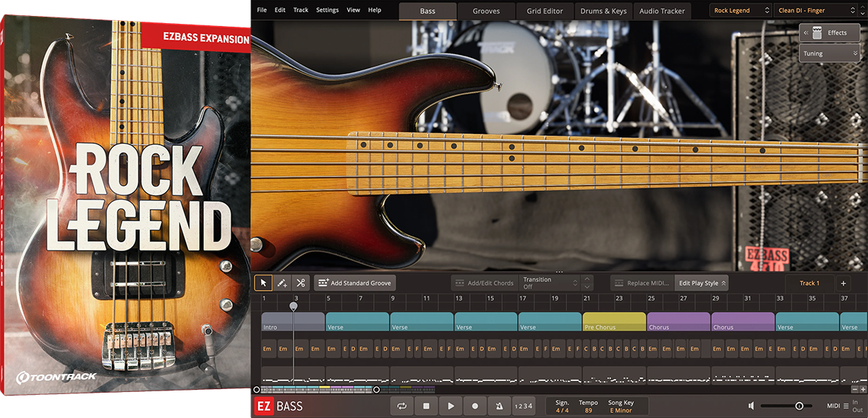Stop playback with the square button
The image size is (868, 418).
pyautogui.click(x=427, y=406)
